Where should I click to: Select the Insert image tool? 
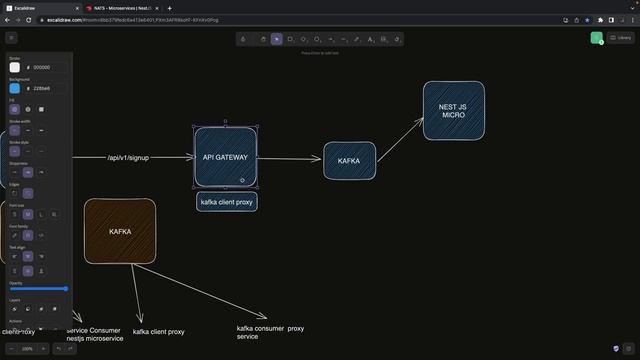click(384, 39)
